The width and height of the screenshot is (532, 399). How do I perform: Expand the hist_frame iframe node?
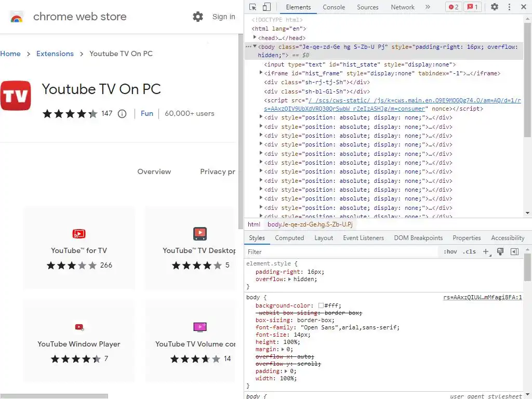coord(261,73)
